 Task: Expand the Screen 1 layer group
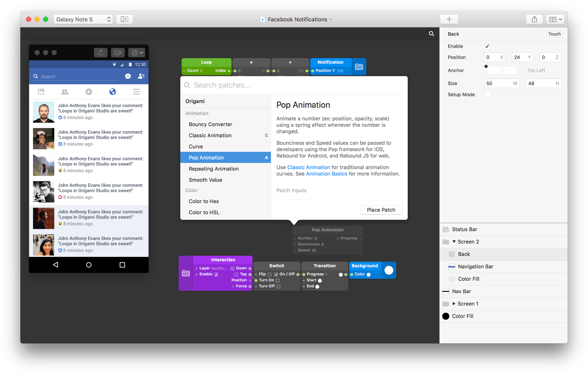coord(454,304)
